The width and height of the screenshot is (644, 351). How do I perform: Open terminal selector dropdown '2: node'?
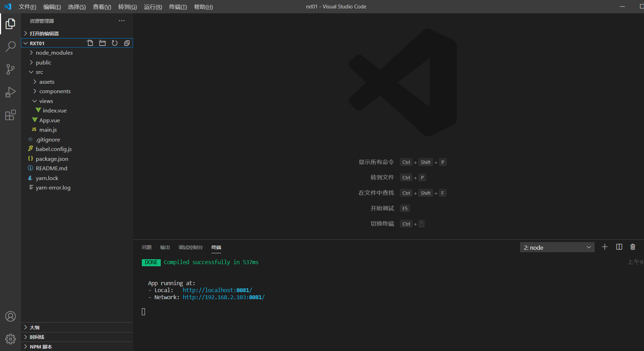(557, 247)
